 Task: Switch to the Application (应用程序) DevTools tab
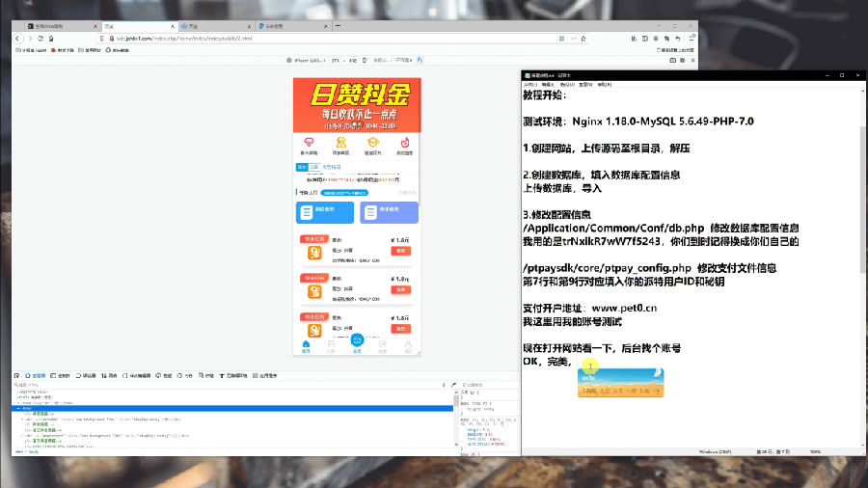point(264,376)
